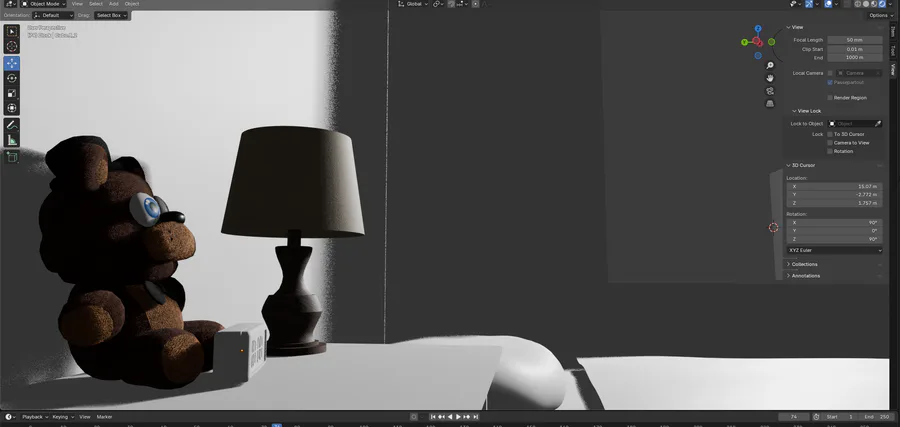Viewport: 900px width, 427px height.
Task: Click the Focal Length 50 mm field
Action: pyautogui.click(x=855, y=40)
